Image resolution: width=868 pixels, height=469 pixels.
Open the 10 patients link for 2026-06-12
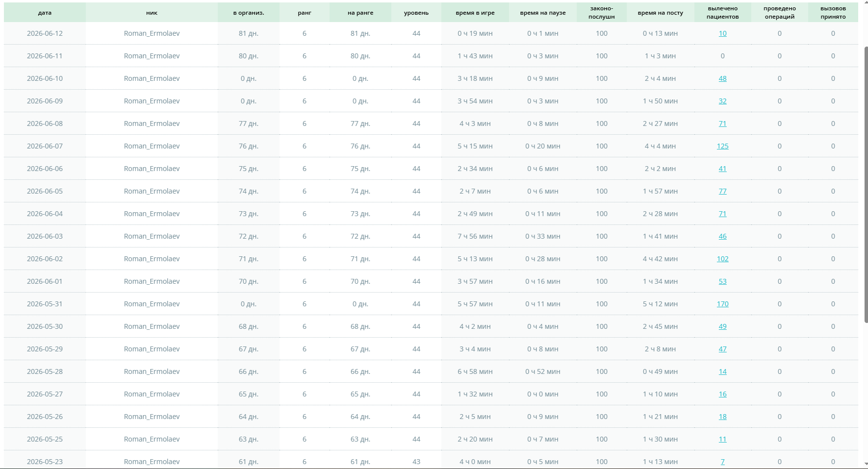tap(722, 33)
